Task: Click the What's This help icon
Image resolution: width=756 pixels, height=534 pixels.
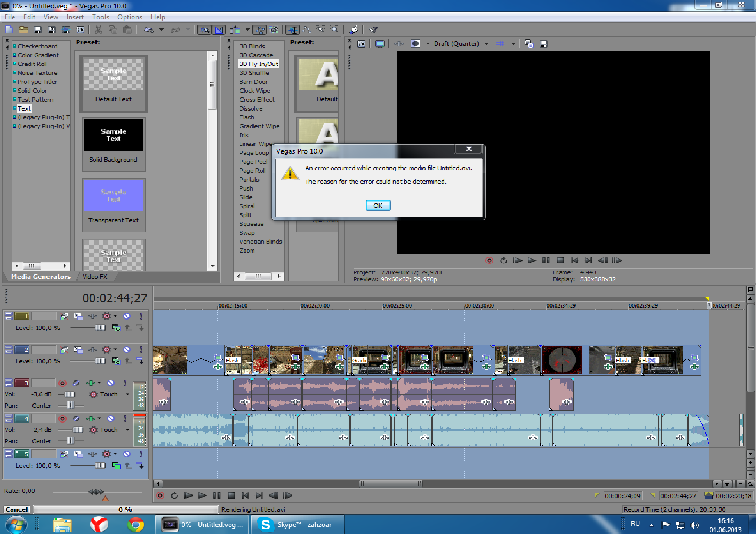Action: point(373,30)
